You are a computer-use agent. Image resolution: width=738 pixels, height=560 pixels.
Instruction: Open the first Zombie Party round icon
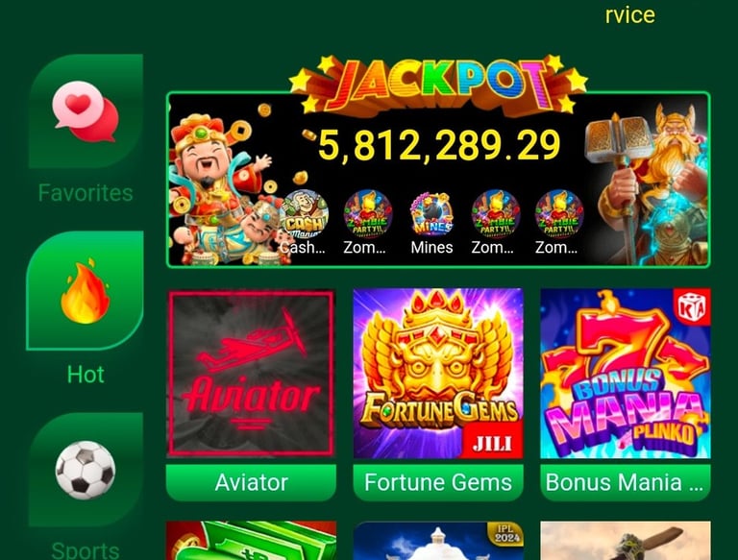(368, 213)
